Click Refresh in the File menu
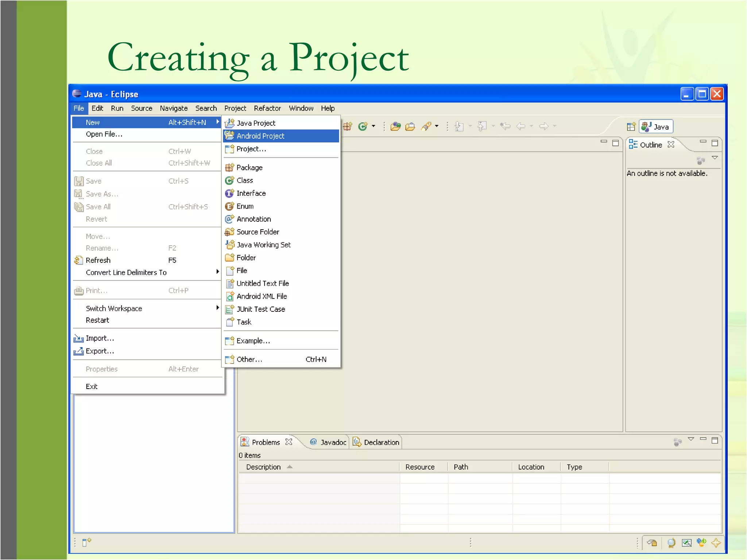 coord(147,260)
